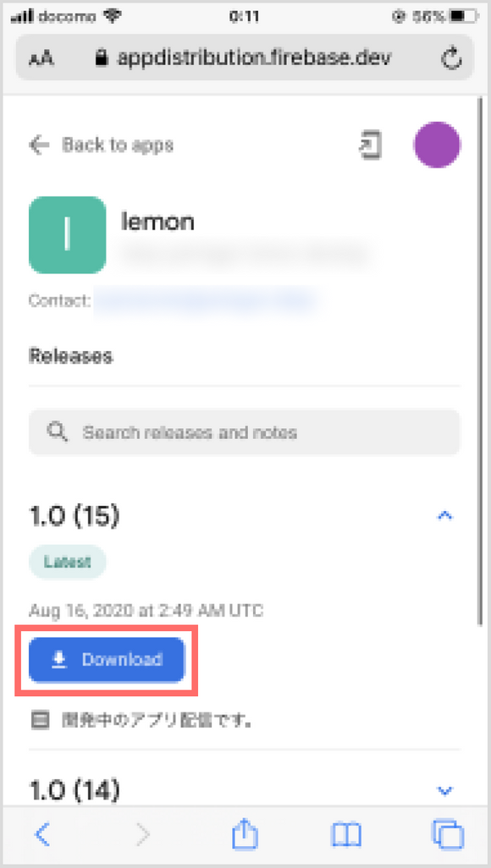
Task: Open the purple account avatar
Action: pos(437,145)
